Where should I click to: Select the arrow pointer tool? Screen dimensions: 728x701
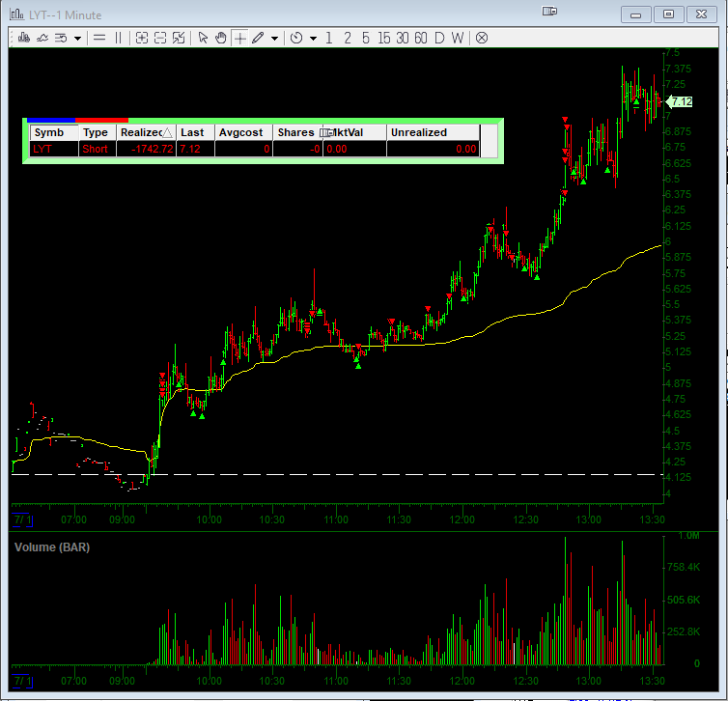(x=203, y=38)
